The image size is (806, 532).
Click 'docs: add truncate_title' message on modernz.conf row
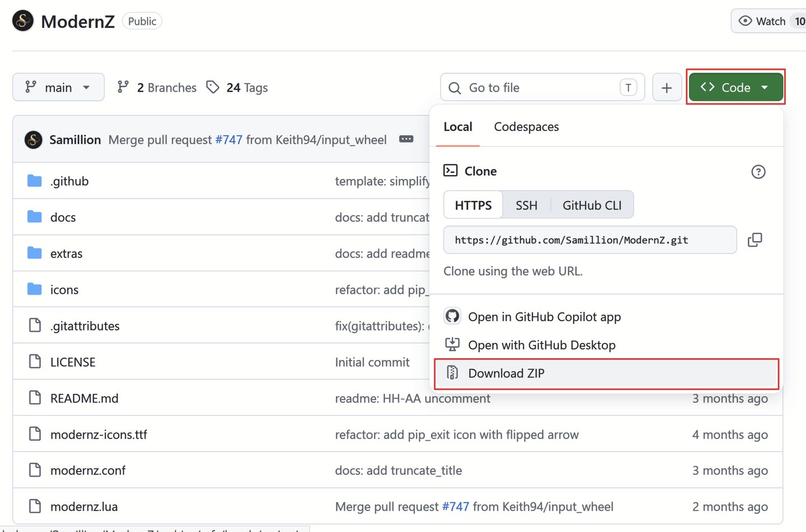click(x=399, y=470)
